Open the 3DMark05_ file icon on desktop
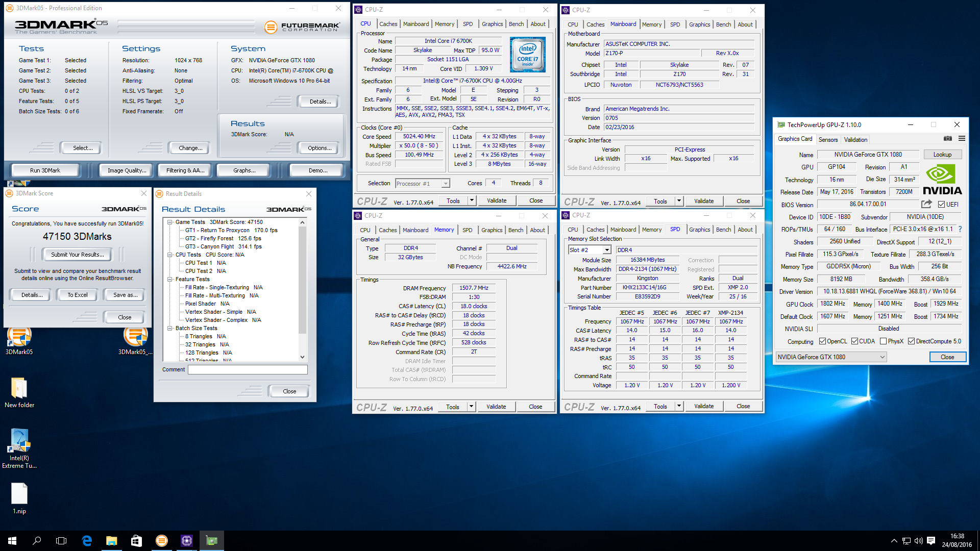980x551 pixels. tap(135, 340)
